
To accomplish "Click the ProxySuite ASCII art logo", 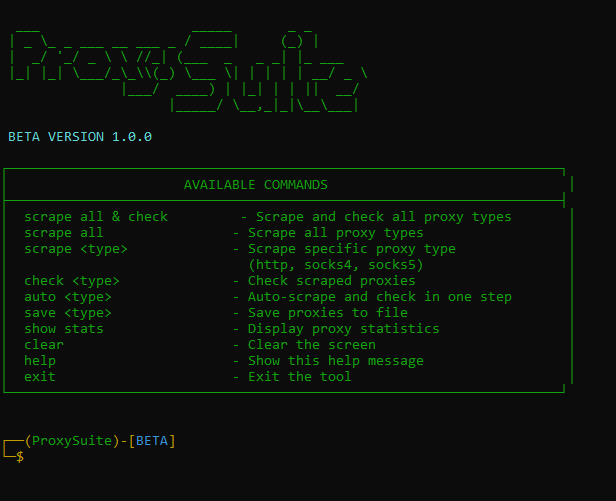I will pyautogui.click(x=188, y=70).
